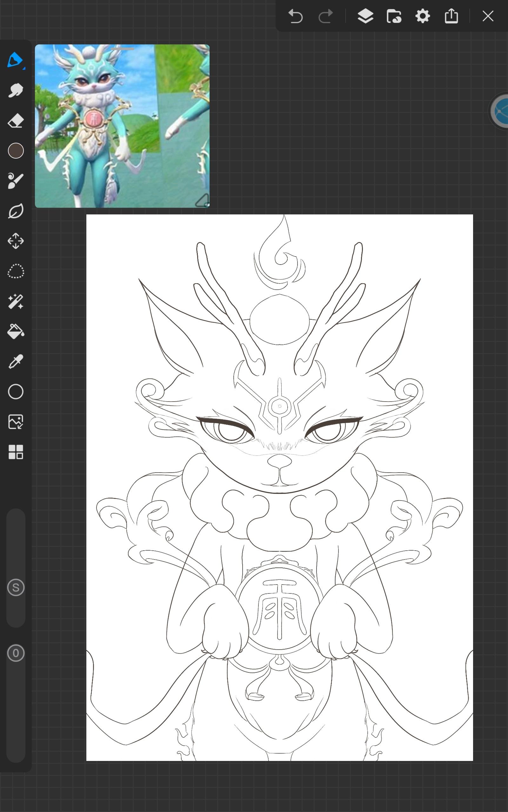Select the blue pen brush tool
This screenshot has width=508, height=812.
click(16, 60)
